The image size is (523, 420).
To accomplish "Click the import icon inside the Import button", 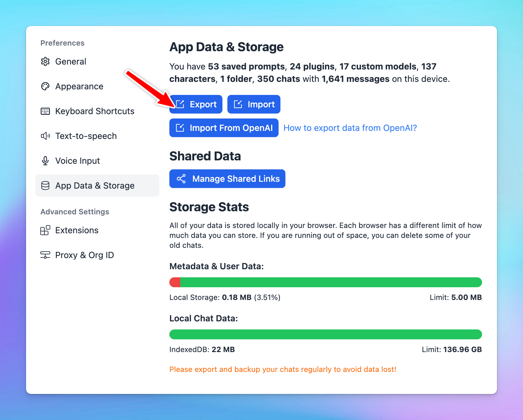I will 239,104.
